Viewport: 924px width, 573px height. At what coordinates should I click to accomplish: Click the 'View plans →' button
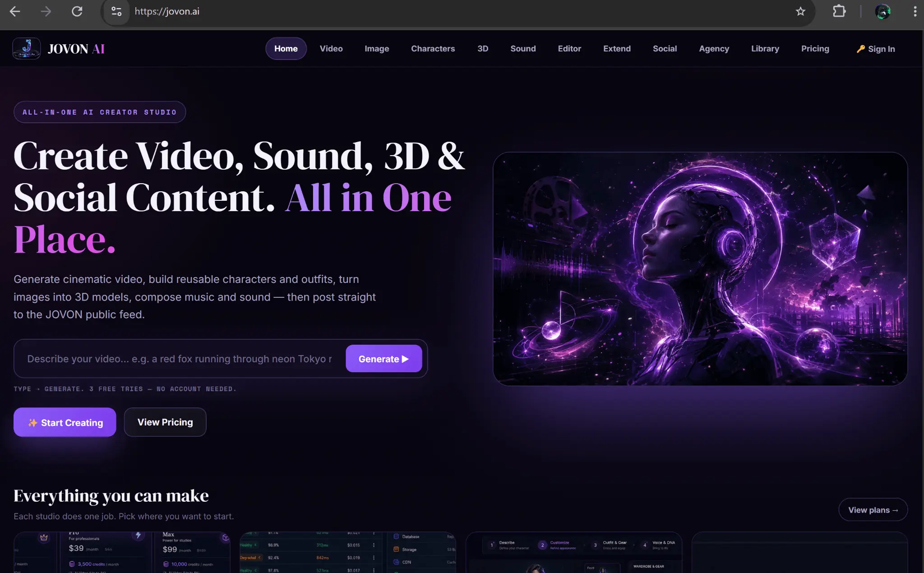tap(873, 510)
